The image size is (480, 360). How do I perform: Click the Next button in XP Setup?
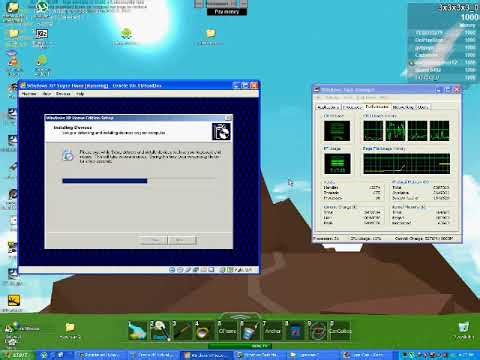point(182,240)
